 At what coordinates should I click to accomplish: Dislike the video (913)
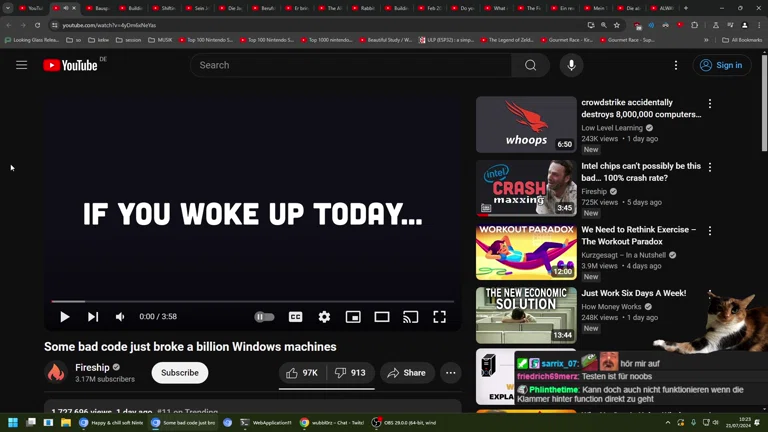350,373
